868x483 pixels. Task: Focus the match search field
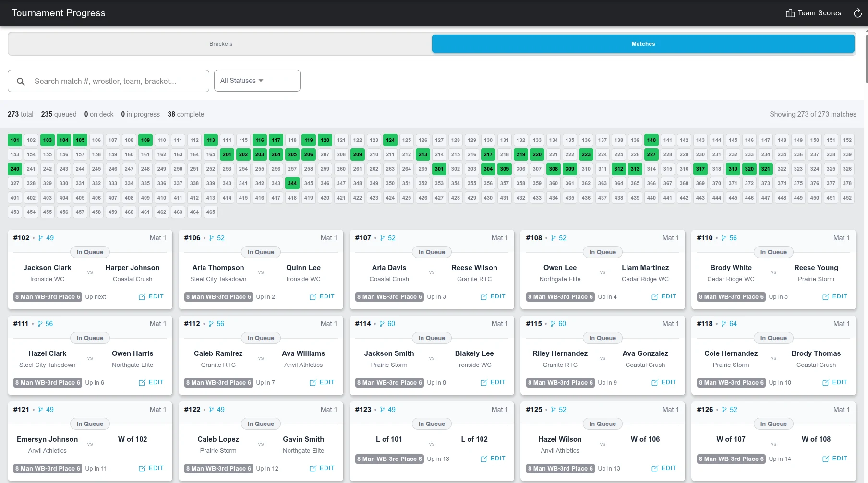pyautogui.click(x=108, y=81)
